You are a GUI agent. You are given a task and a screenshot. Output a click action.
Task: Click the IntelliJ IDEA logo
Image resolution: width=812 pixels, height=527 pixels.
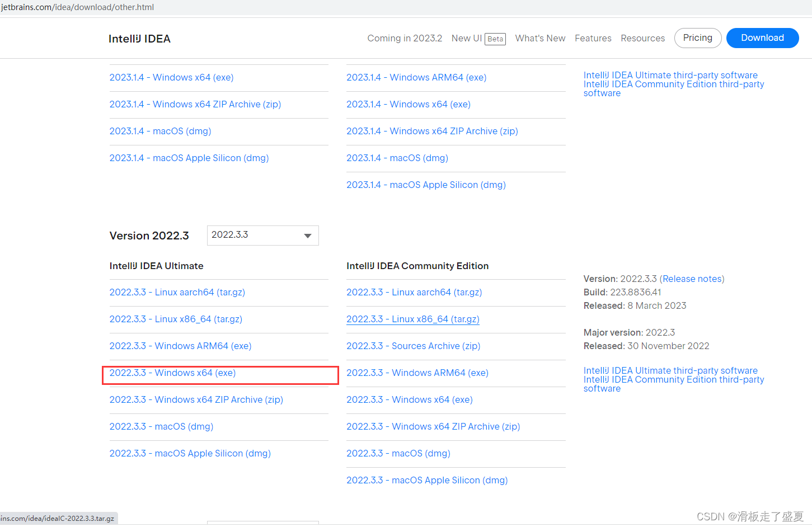pos(139,38)
